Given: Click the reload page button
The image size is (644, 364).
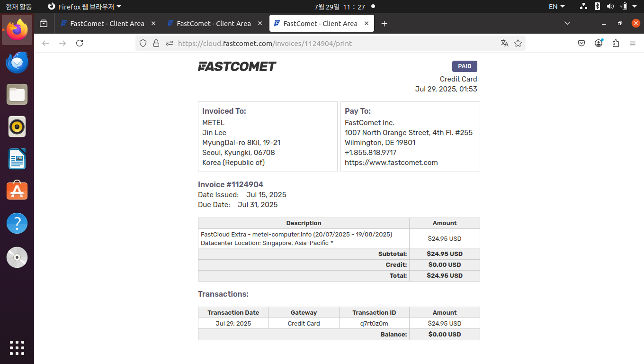Looking at the screenshot, I should [80, 43].
